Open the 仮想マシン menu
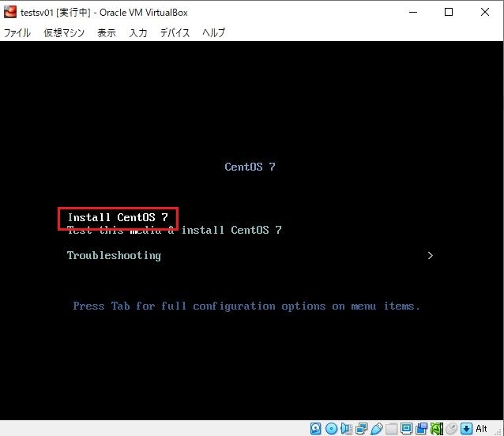 [64, 32]
